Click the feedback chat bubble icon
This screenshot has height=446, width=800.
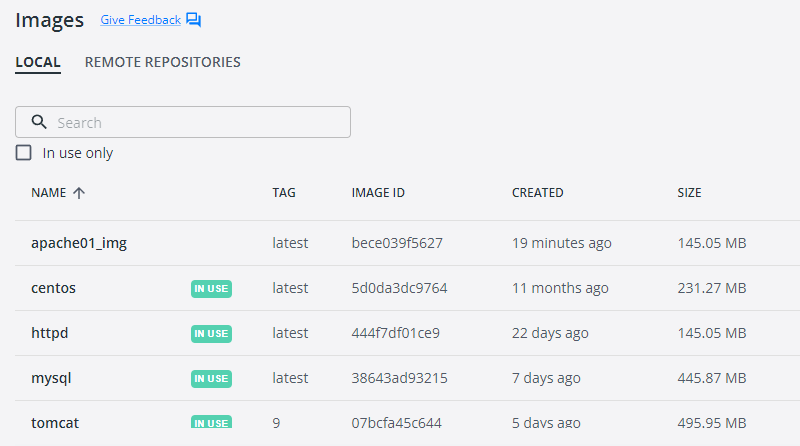tap(193, 20)
